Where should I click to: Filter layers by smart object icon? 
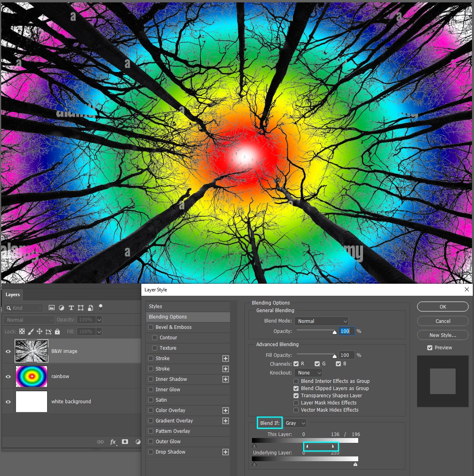(x=90, y=308)
